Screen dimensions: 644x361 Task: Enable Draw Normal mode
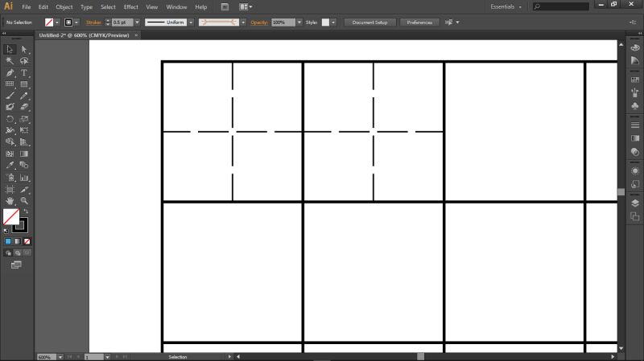tap(8, 253)
